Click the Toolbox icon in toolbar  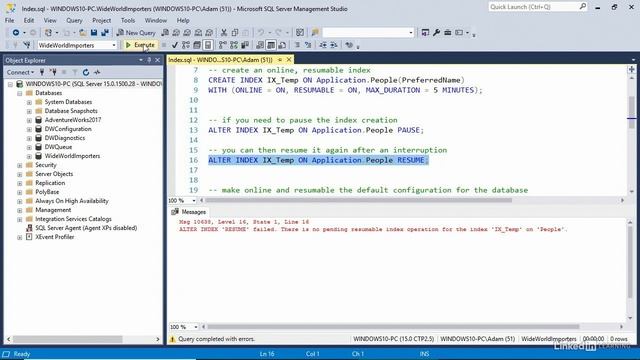pos(448,33)
